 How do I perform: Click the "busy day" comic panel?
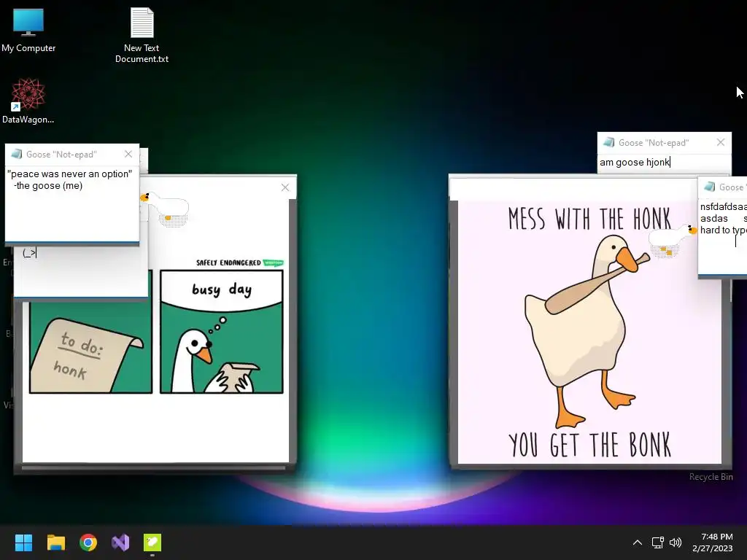[x=222, y=332]
